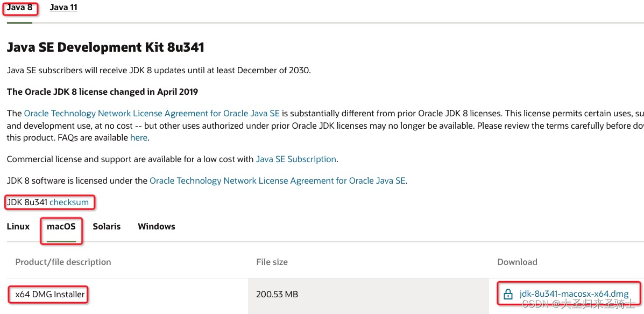Click the Download column header
Screen dimensions: 644x314
517,262
